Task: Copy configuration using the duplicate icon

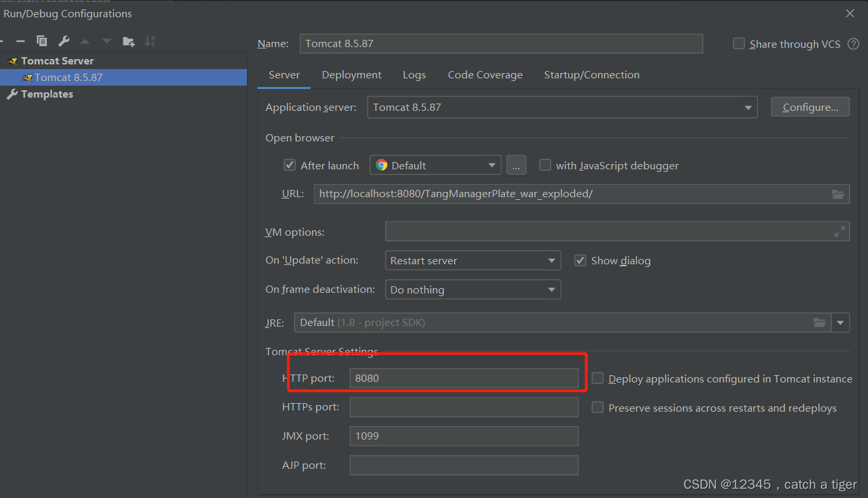Action: (x=42, y=41)
